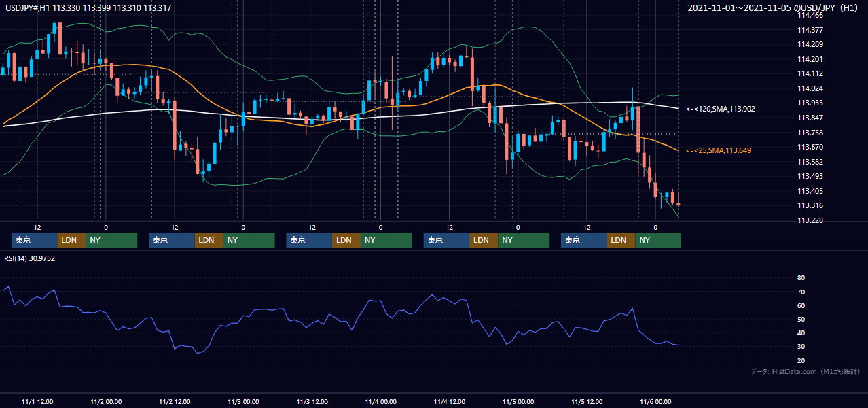Click RSI scale value 60

point(801,305)
